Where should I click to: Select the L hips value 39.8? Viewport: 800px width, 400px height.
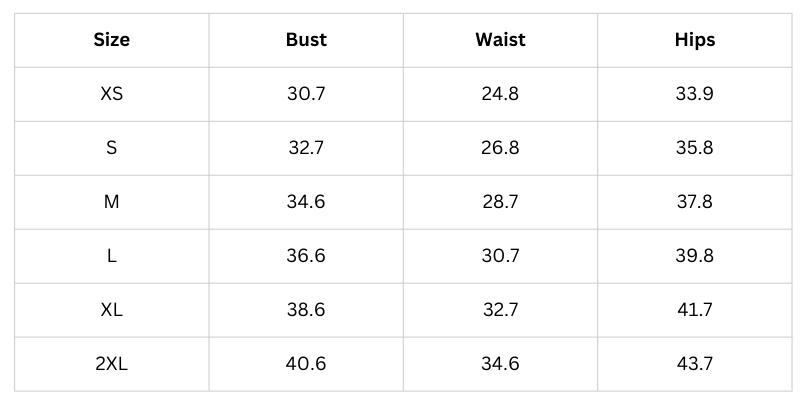tap(695, 256)
